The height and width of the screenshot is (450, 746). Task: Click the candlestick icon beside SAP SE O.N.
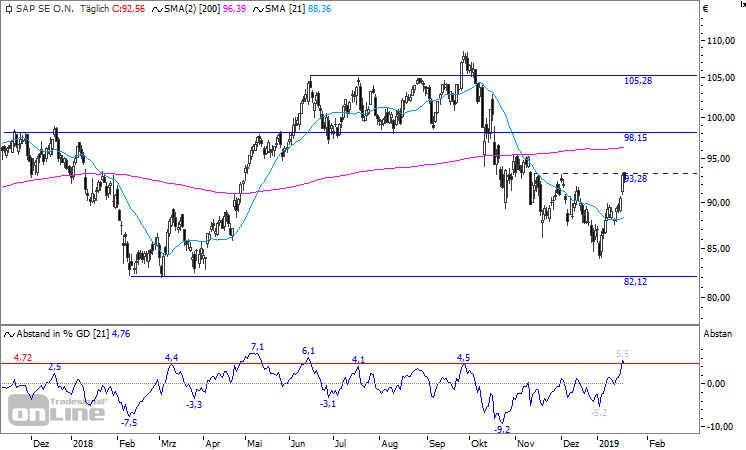[x=9, y=9]
